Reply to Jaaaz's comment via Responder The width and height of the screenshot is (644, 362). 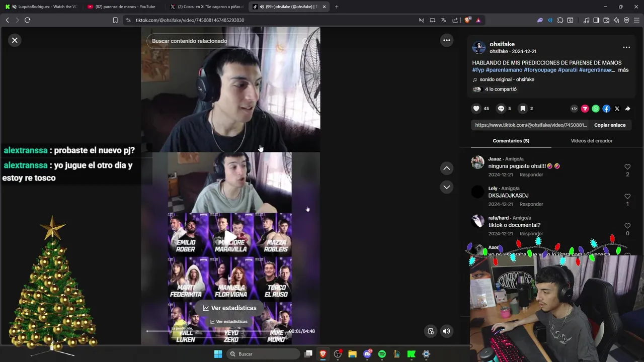point(531,174)
